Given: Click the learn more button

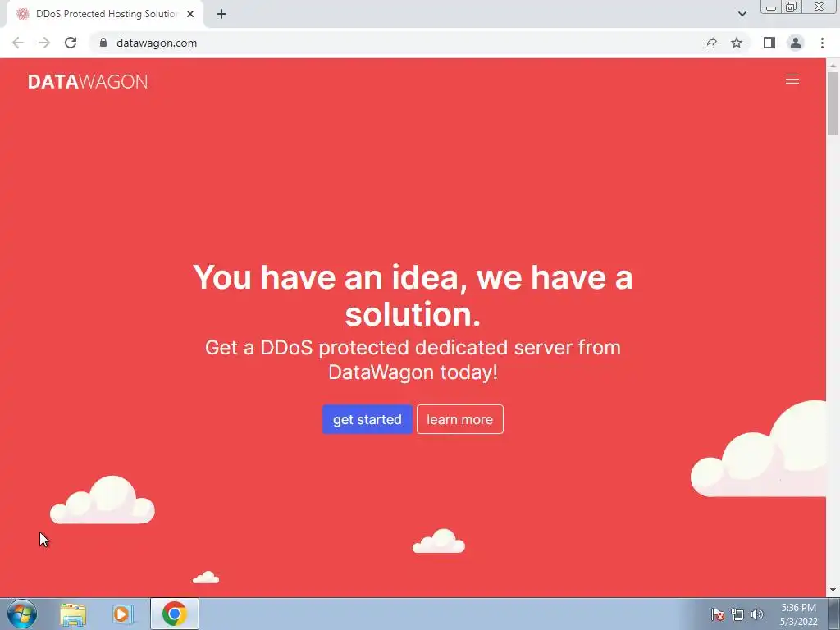Looking at the screenshot, I should click(459, 419).
